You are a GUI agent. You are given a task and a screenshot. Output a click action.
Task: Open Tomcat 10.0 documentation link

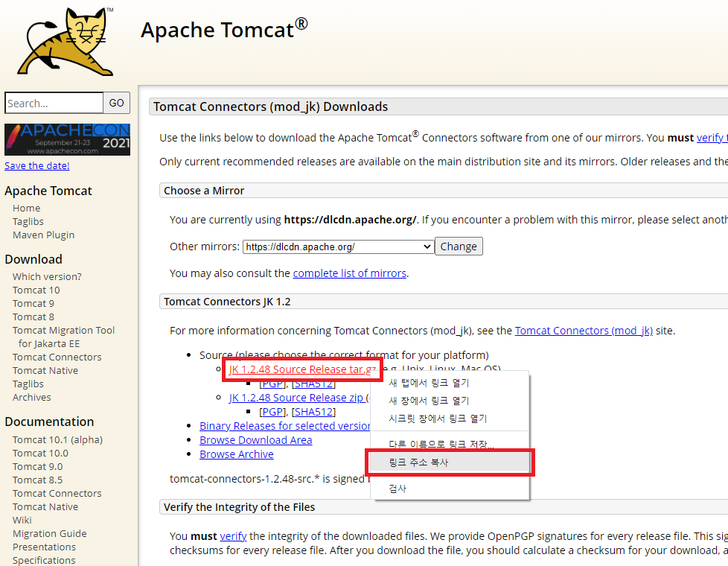pos(40,453)
